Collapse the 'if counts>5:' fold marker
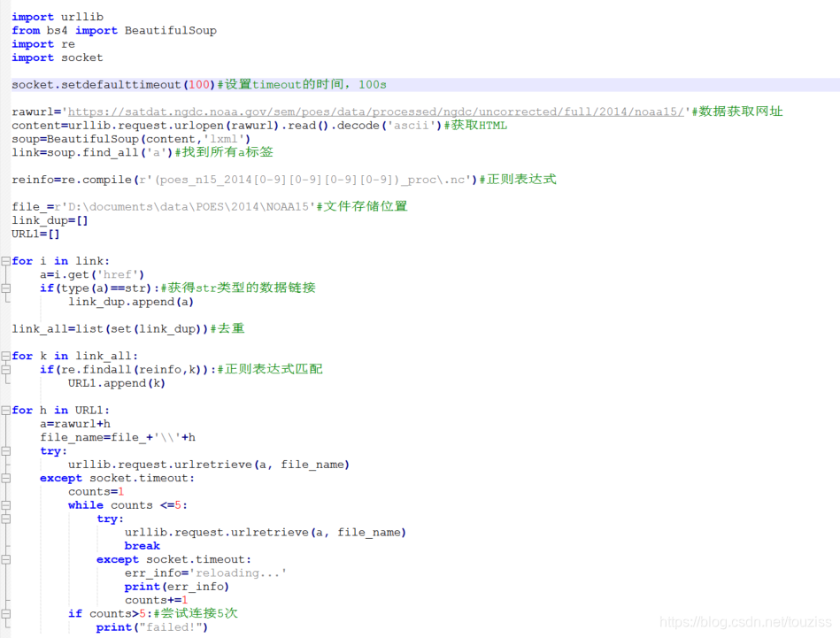 point(5,613)
